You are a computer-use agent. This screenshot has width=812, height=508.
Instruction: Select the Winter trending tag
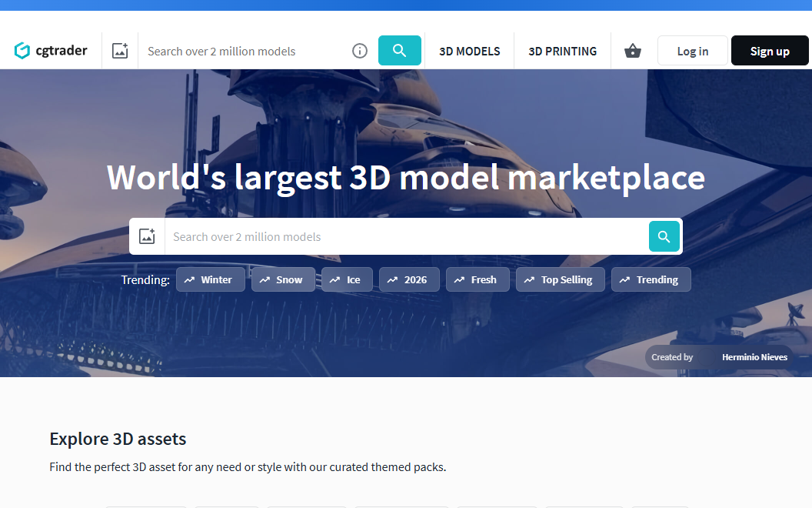click(x=210, y=279)
